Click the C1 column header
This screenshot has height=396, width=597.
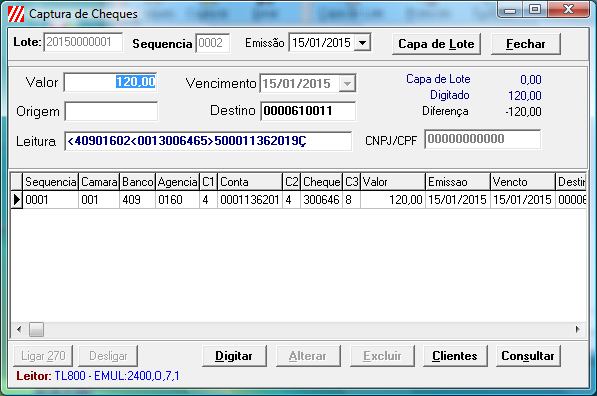[x=208, y=182]
